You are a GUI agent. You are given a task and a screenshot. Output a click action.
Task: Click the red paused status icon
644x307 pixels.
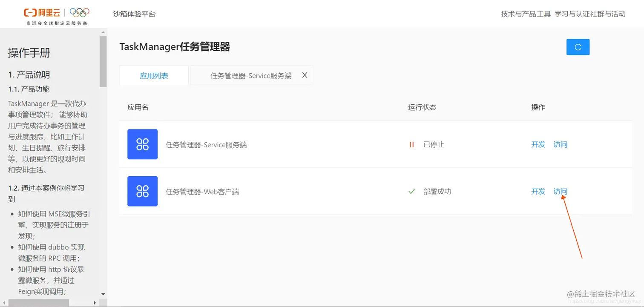[x=411, y=144]
